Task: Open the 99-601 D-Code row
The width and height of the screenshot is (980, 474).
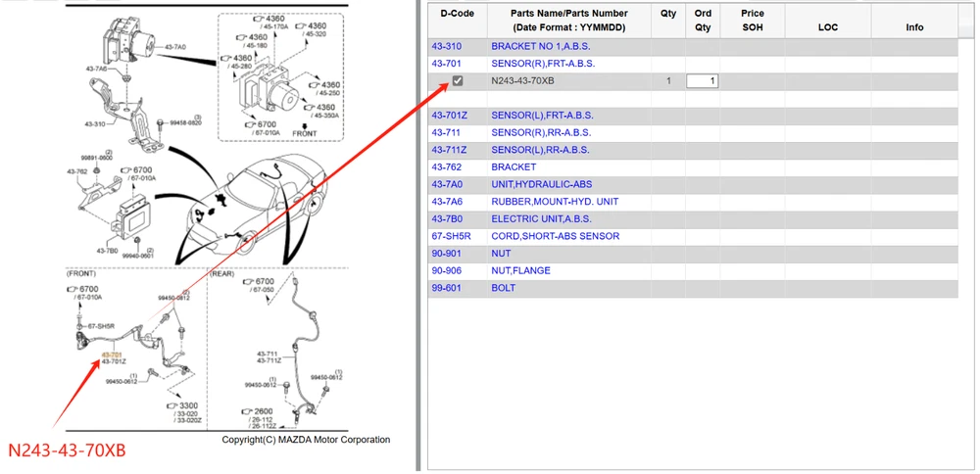Action: coord(446,288)
